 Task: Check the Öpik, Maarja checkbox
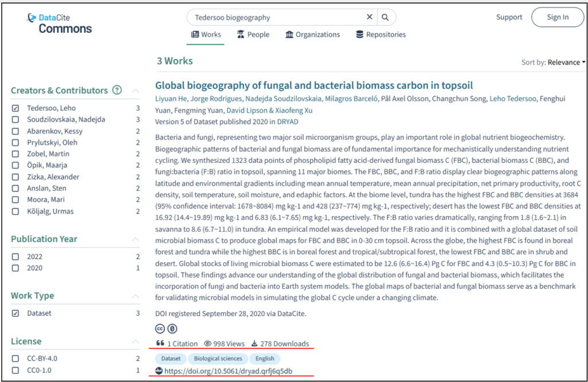coord(16,165)
